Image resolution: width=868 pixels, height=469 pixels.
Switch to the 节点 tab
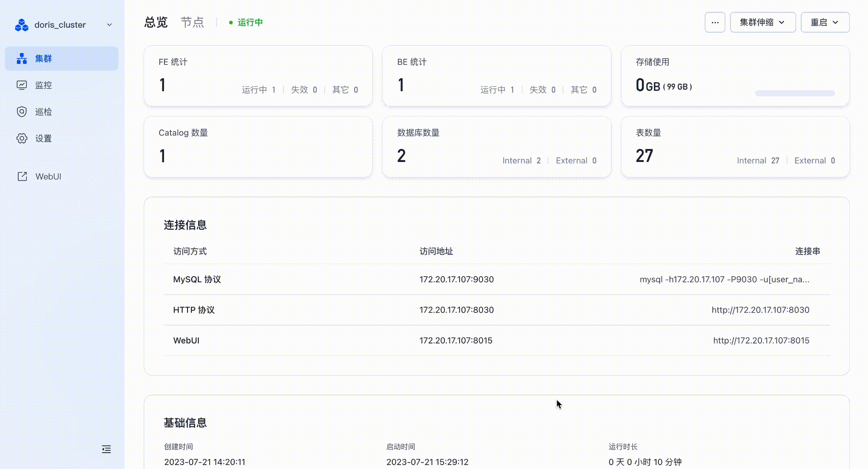click(192, 22)
